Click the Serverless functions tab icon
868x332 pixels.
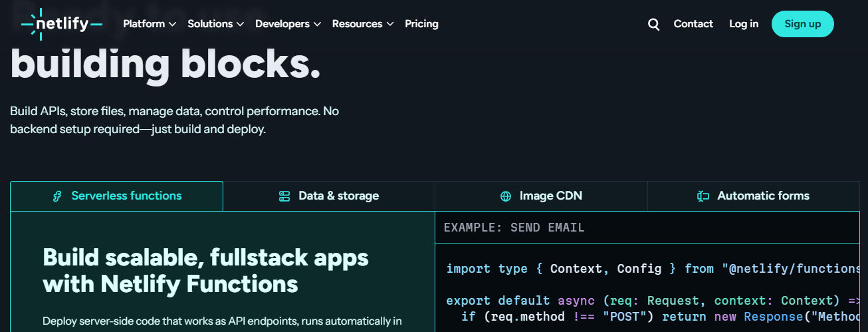pos(57,196)
